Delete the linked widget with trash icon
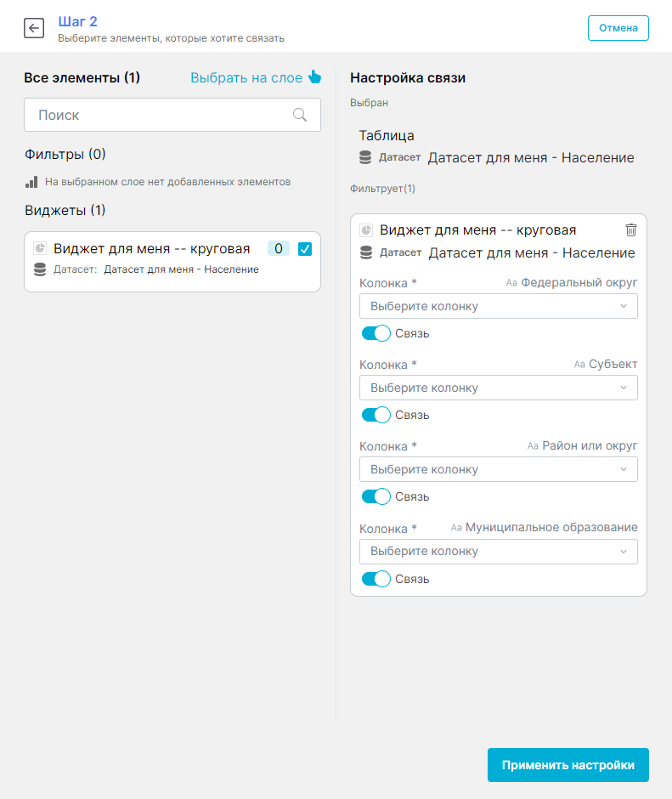Screen dimensions: 672x799 pos(630,229)
